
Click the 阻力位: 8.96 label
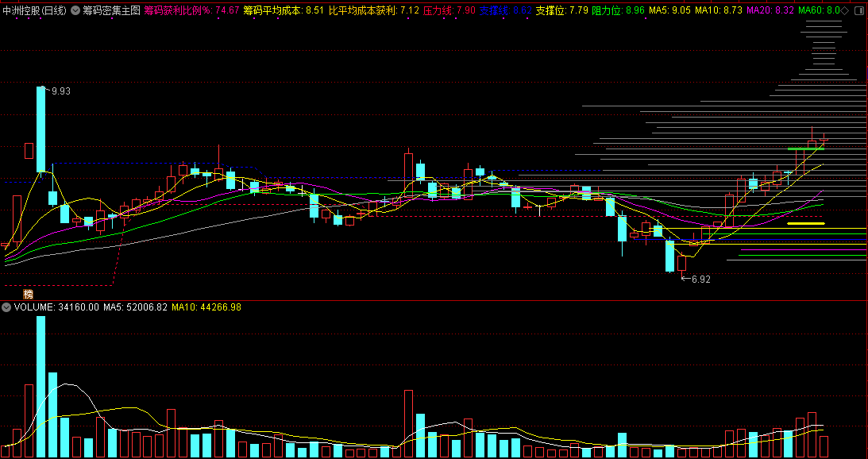[x=618, y=10]
